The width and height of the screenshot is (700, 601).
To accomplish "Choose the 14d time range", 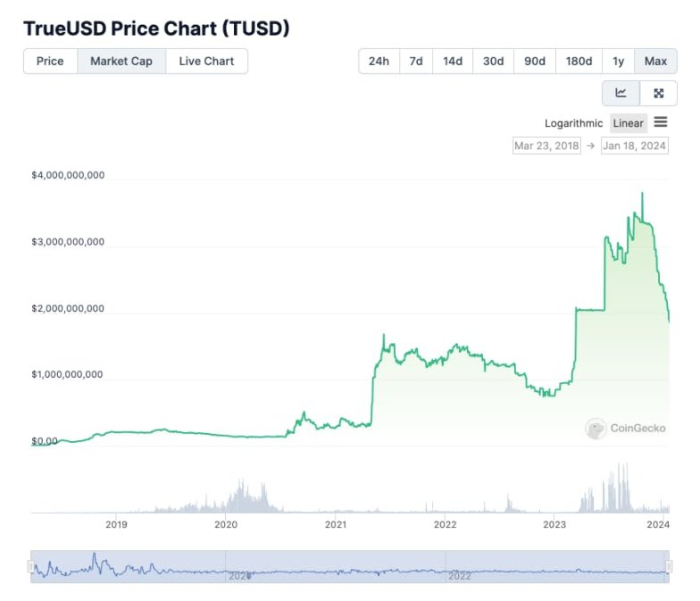I will pyautogui.click(x=453, y=61).
